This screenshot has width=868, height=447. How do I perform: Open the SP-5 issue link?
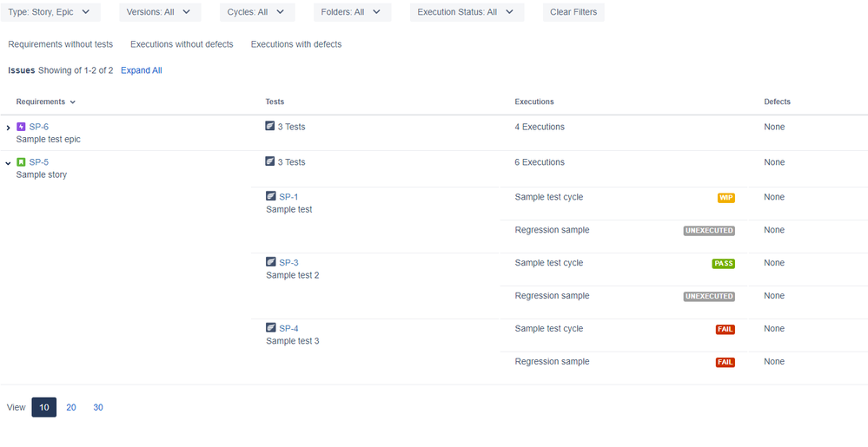coord(39,162)
